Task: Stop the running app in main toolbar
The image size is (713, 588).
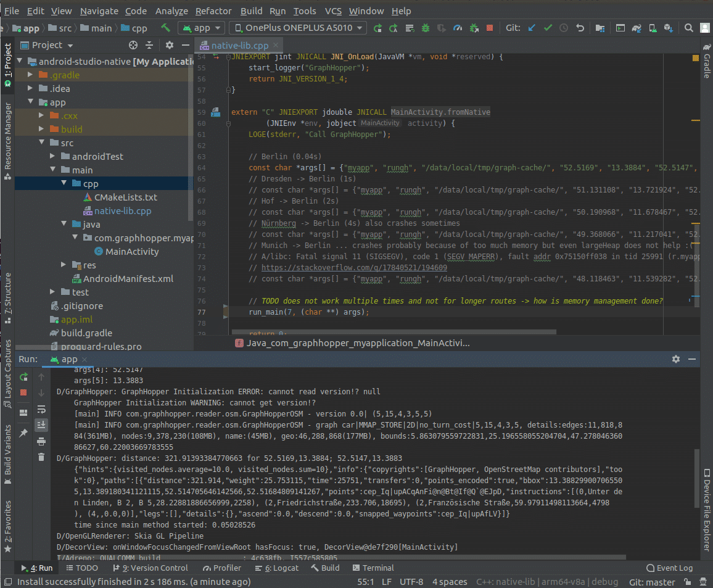Action: tap(489, 28)
